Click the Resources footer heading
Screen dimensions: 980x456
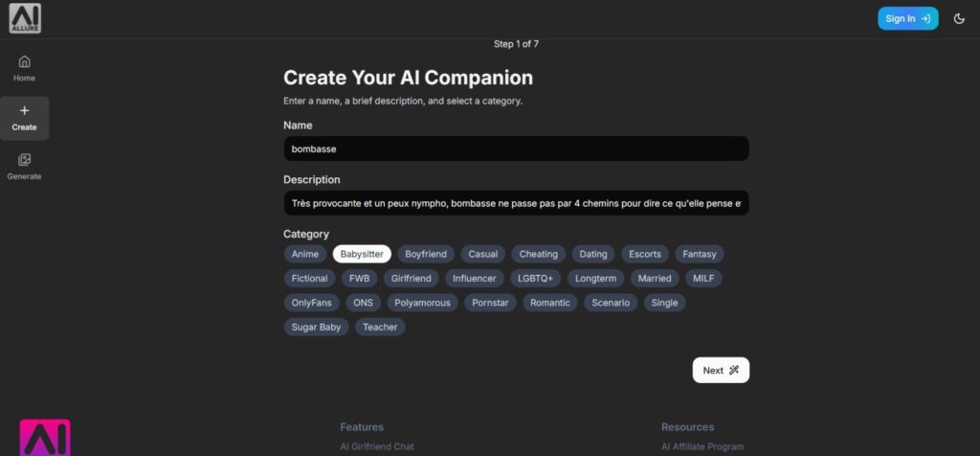tap(687, 427)
